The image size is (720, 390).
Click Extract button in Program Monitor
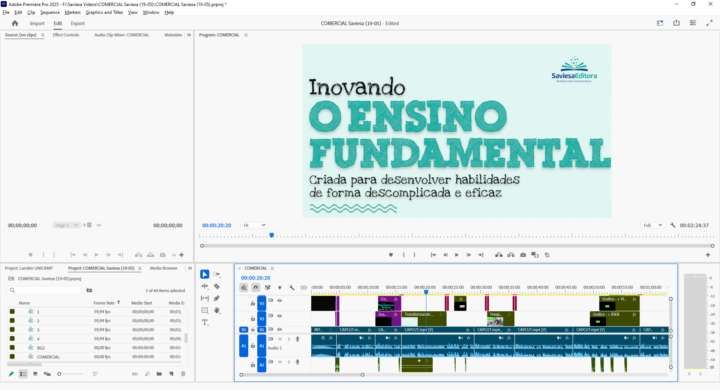click(511, 255)
